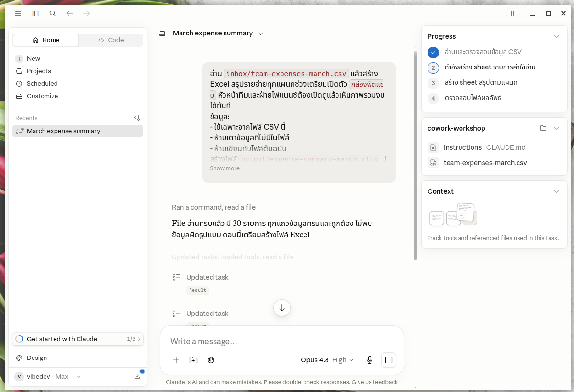Switch to the Code tab
Viewport: 574px width, 392px height.
[111, 40]
